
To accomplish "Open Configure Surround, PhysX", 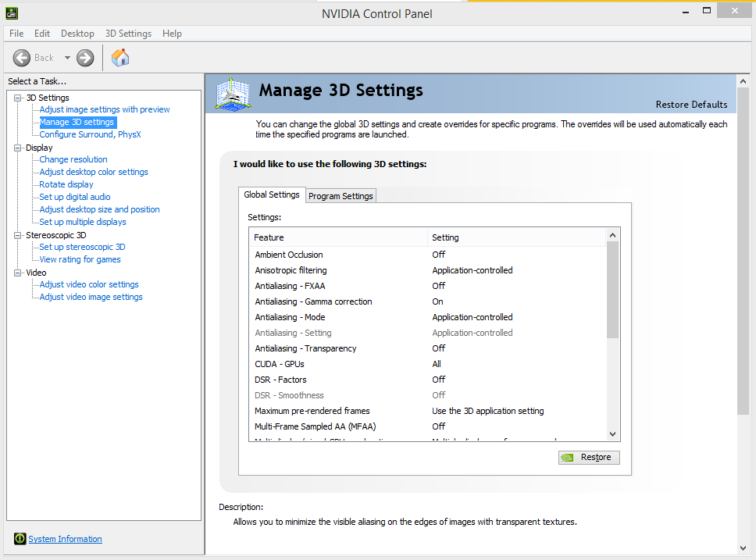I will 90,134.
